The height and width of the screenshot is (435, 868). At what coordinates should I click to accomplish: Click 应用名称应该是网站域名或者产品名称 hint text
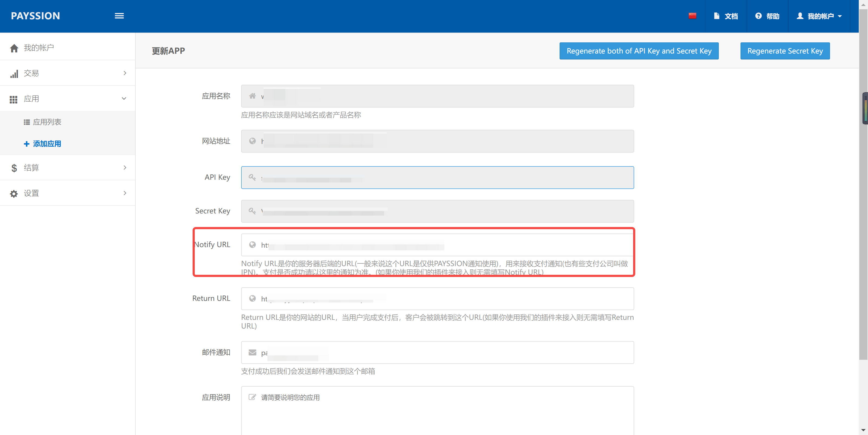click(x=301, y=115)
